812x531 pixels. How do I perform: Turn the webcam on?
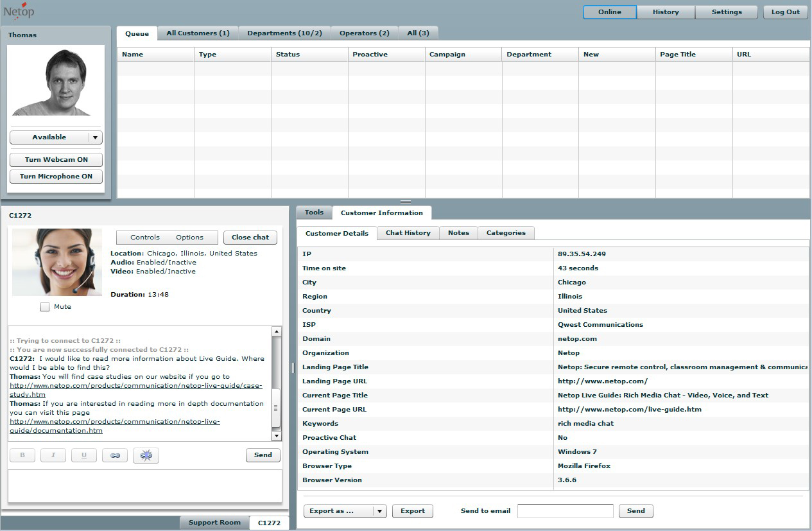(56, 160)
